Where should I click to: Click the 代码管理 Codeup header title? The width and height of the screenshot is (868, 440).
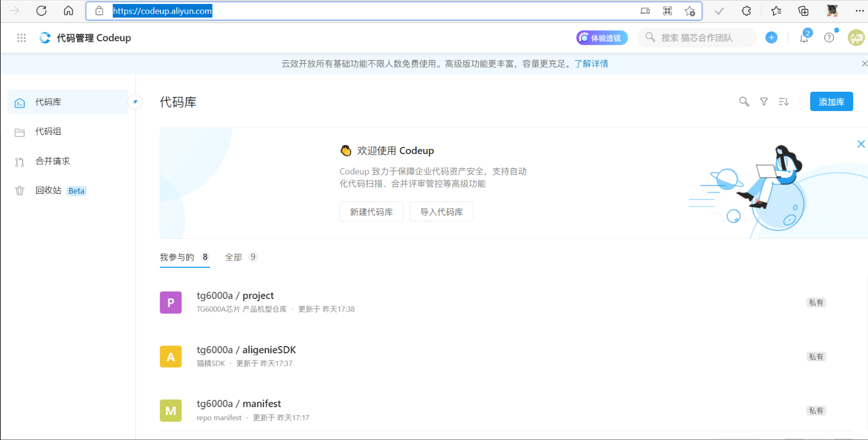[x=94, y=38]
